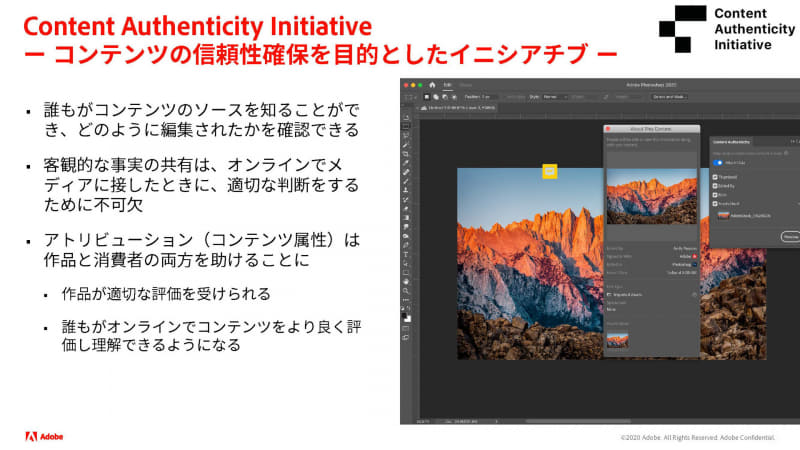Choose New Selection mode in options bar

[427, 97]
